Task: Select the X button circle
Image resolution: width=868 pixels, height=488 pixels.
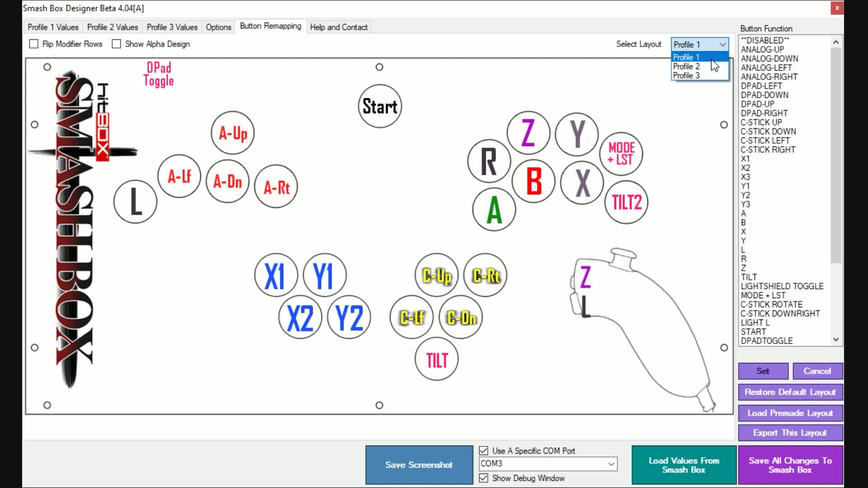Action: (582, 183)
